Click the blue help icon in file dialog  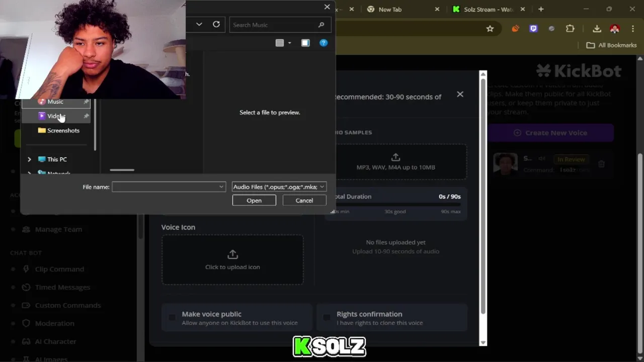tap(324, 43)
